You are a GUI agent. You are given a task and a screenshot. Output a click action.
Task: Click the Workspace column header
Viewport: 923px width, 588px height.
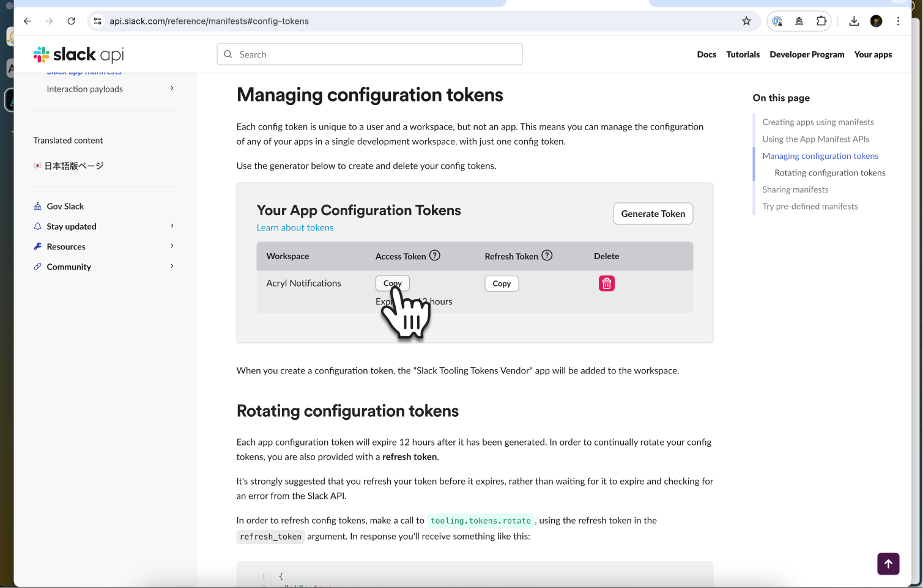tap(287, 256)
